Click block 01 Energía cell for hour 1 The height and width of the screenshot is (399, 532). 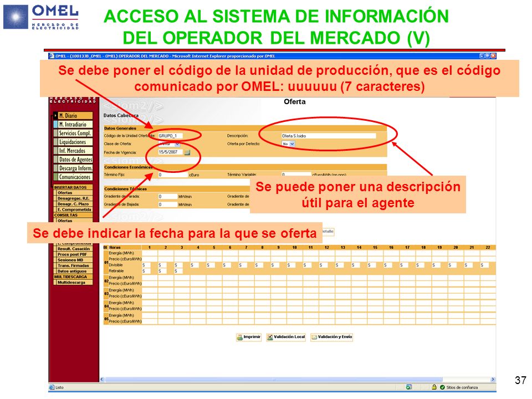point(149,253)
